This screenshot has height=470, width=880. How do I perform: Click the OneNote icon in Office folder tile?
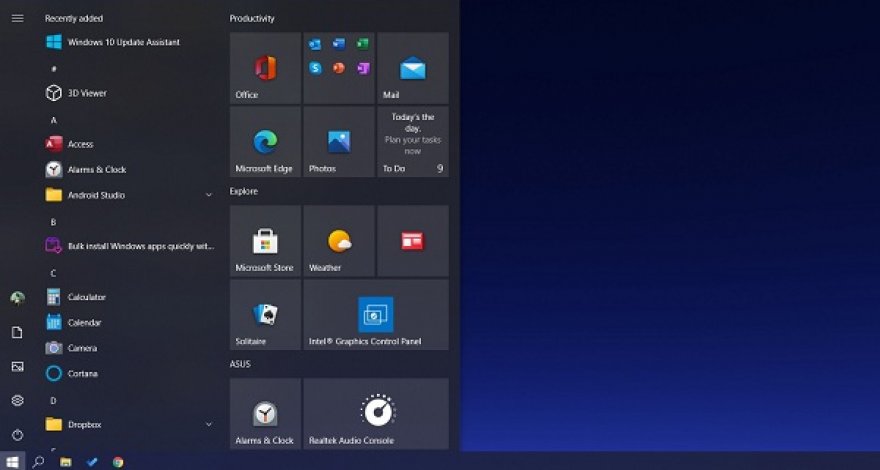coord(363,68)
